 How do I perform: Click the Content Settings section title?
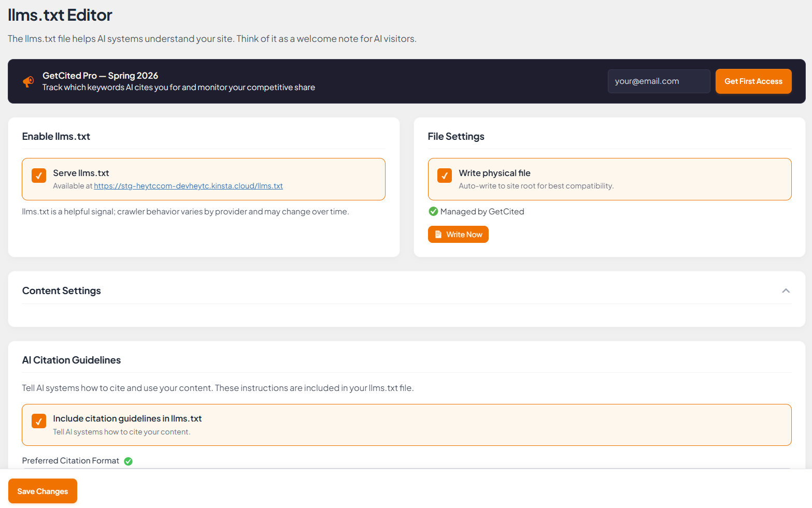click(x=62, y=291)
